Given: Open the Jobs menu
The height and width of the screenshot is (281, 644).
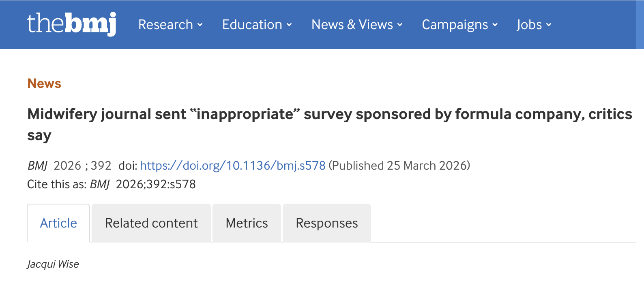Looking at the screenshot, I should click(x=529, y=25).
